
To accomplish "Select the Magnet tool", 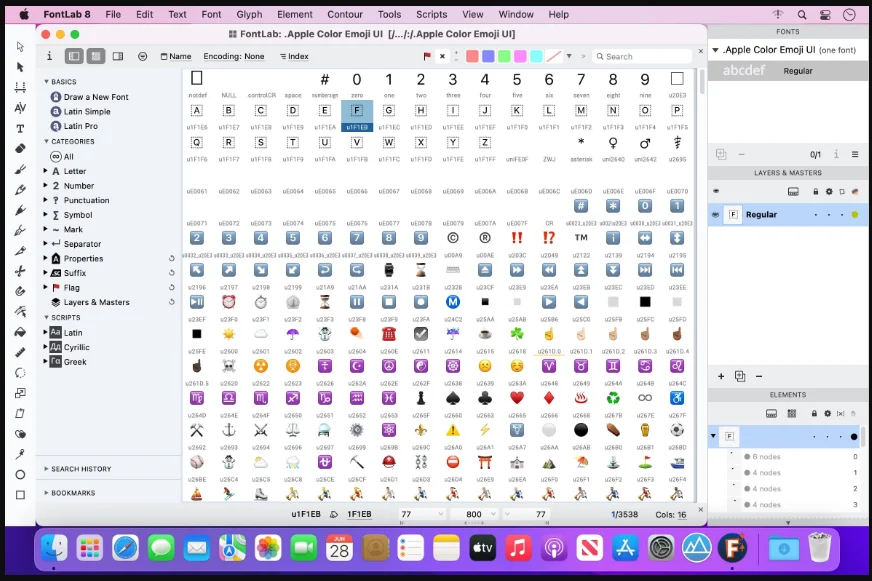I will click(20, 291).
